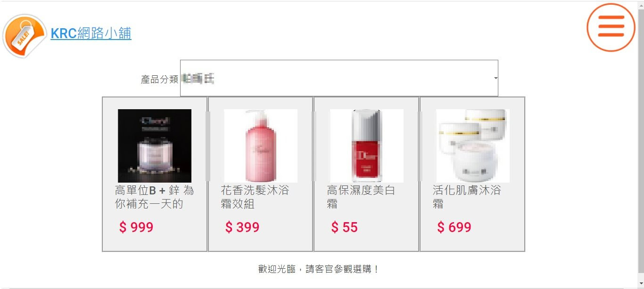Viewport: 644px width, 289px height.
Task: Click the dropdown arrow of product category
Action: tap(495, 78)
